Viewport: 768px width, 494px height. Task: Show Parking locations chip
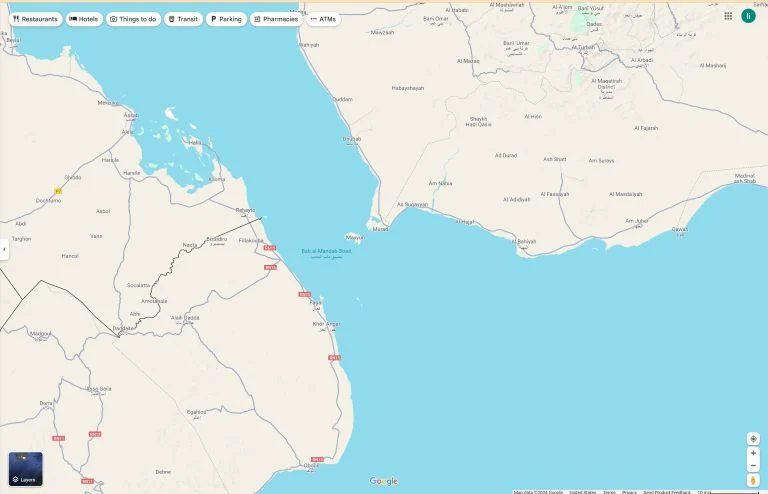pyautogui.click(x=226, y=19)
